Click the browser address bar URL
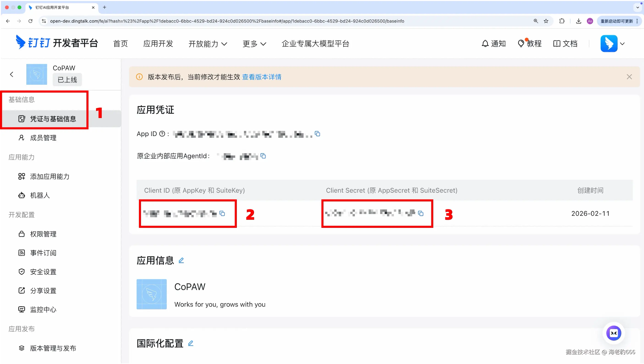Screen dimensions: 644x364 (227, 21)
